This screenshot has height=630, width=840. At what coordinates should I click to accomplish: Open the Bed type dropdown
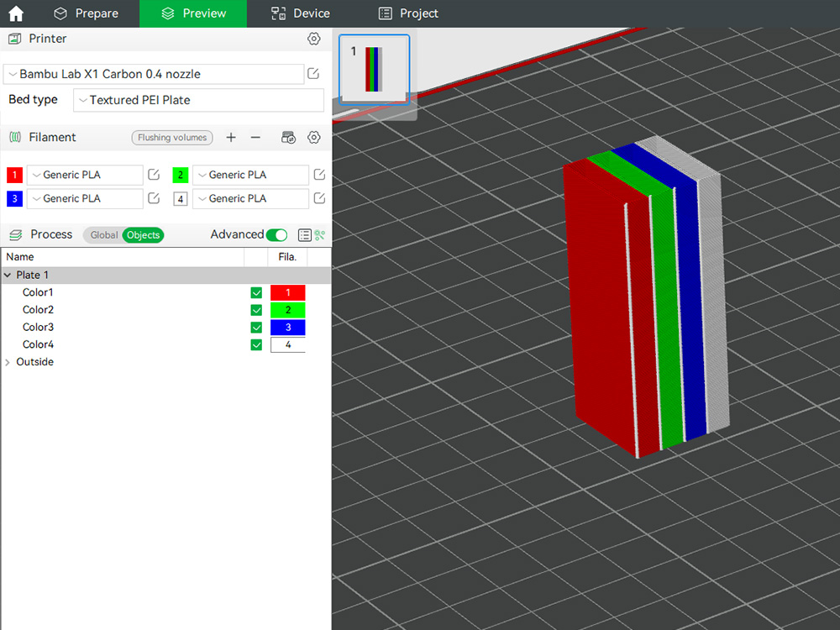[x=198, y=100]
